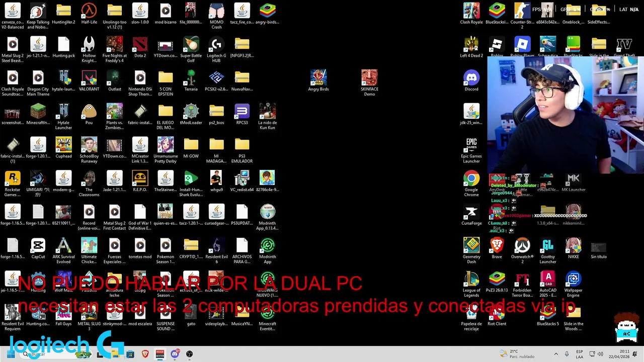The image size is (644, 362).
Task: Select the SKINFACE Demo icon
Action: (x=369, y=83)
